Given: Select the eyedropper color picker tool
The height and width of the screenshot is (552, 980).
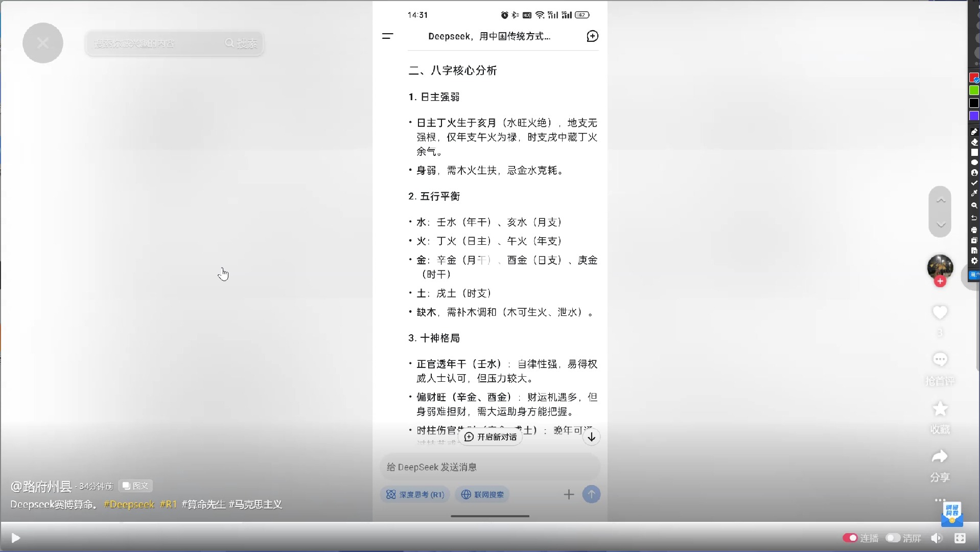Looking at the screenshot, I should pyautogui.click(x=974, y=193).
